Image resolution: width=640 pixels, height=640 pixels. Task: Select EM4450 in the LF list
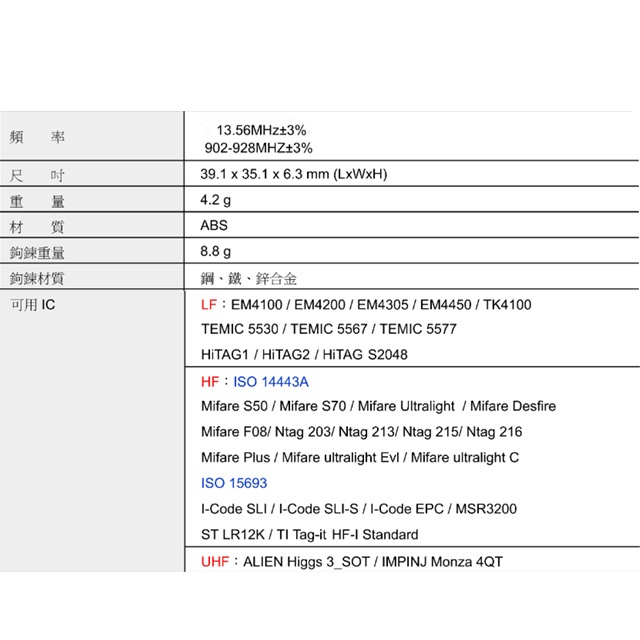pos(446,304)
